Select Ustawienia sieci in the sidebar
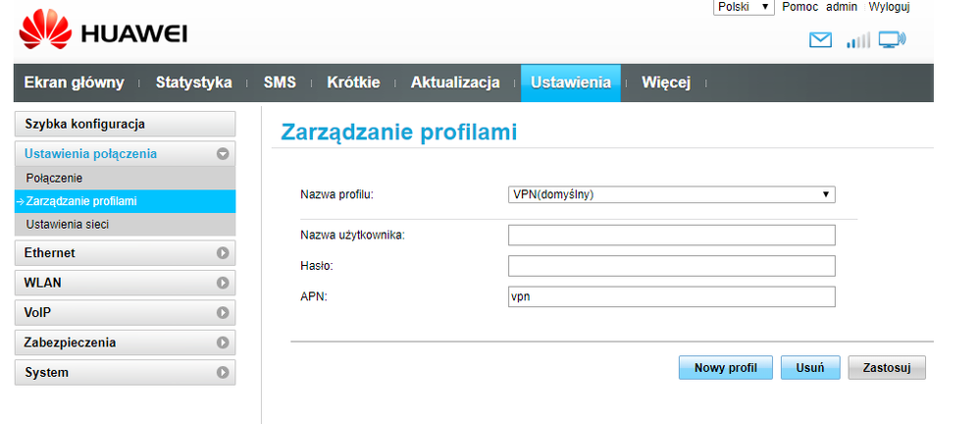Screen dimensions: 980x424 tap(68, 225)
